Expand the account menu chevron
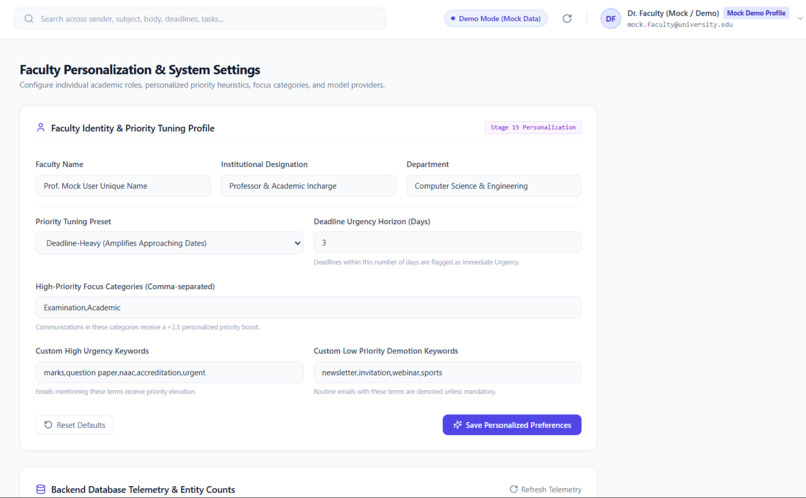 800,19
